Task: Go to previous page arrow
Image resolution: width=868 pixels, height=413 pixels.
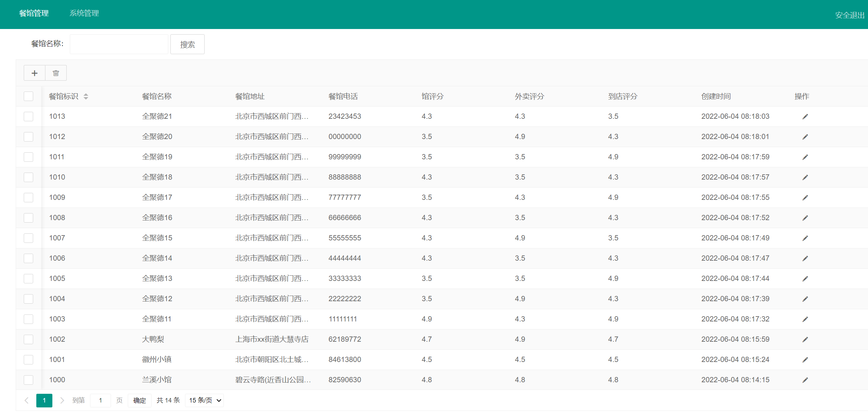Action: 27,400
